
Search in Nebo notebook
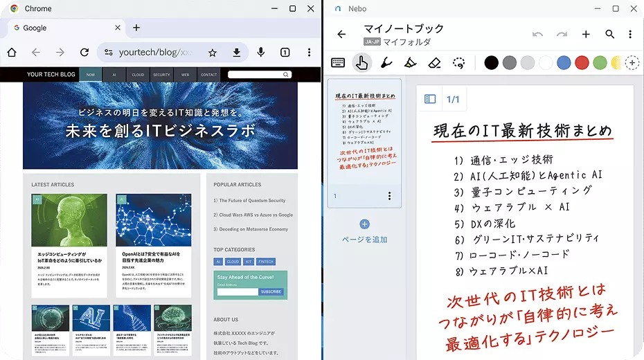[610, 34]
